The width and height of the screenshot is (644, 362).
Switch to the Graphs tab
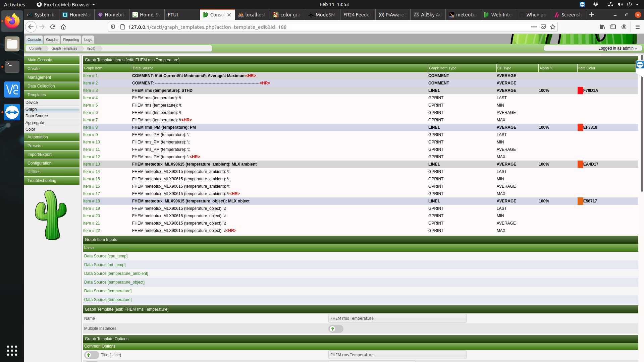(x=52, y=40)
